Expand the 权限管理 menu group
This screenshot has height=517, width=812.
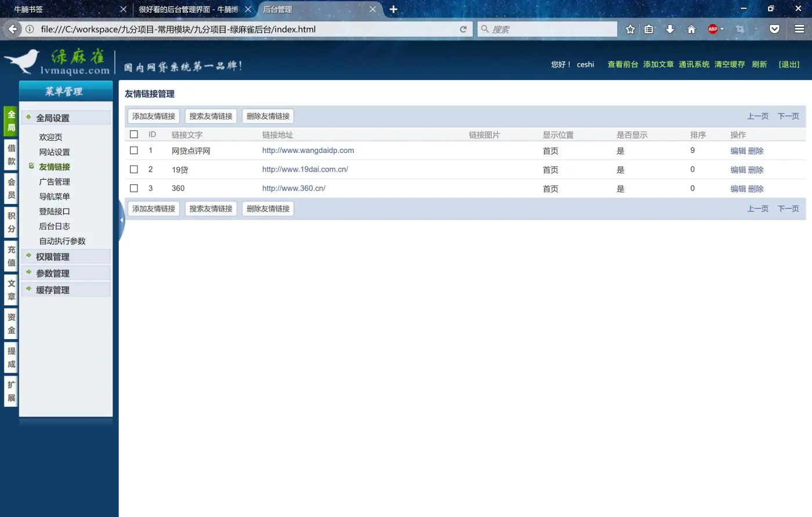click(66, 257)
